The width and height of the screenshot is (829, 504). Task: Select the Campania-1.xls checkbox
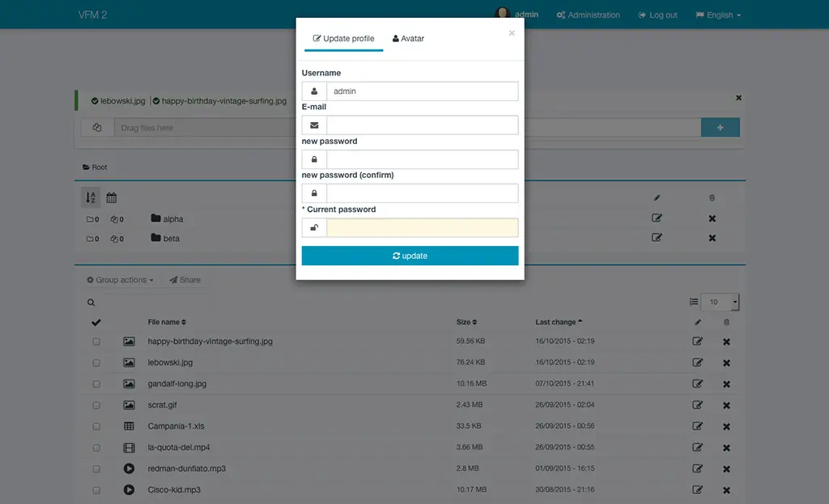pyautogui.click(x=96, y=426)
